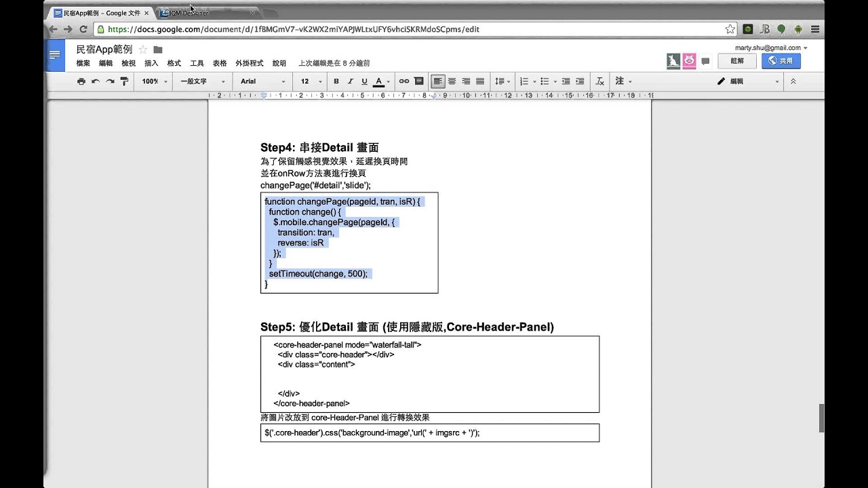Toggle bold formatting
Screen dimensions: 868x488
click(336, 81)
